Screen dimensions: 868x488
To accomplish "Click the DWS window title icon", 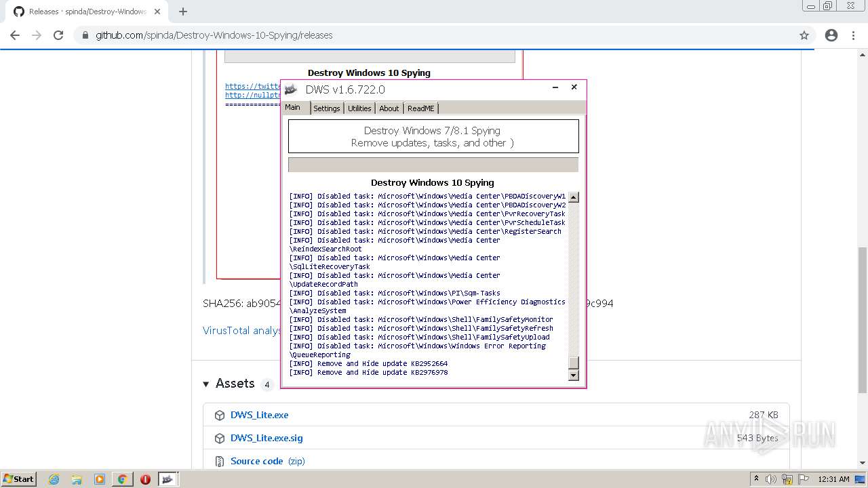I will (291, 89).
